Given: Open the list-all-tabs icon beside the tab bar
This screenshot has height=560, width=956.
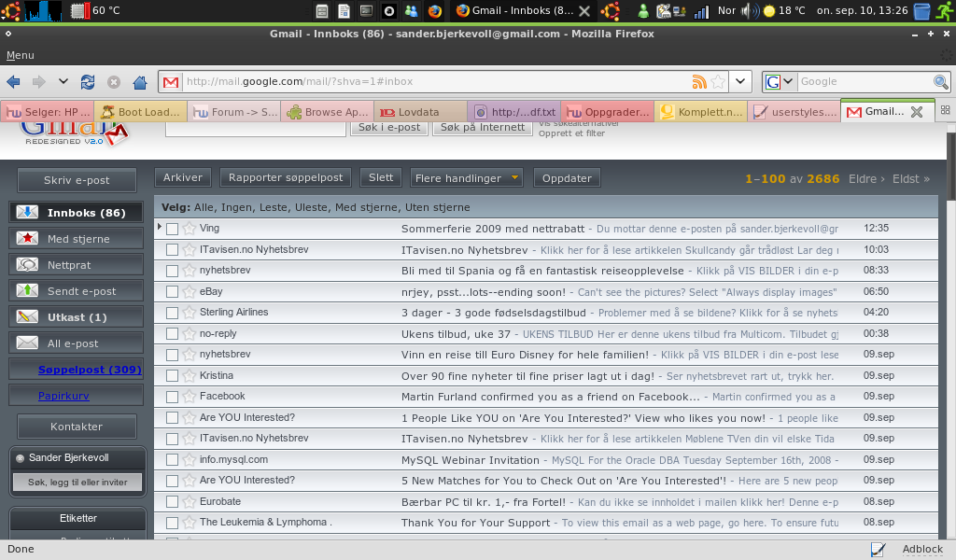Looking at the screenshot, I should 945,110.
